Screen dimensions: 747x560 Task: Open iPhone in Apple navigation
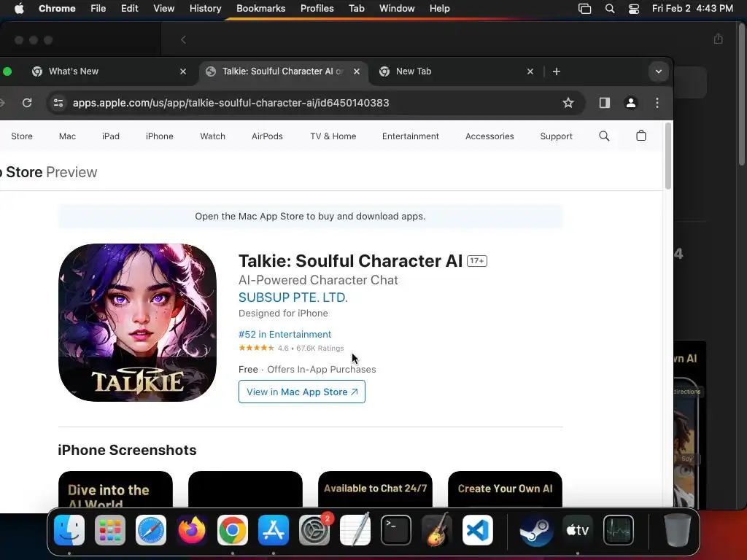pyautogui.click(x=160, y=136)
